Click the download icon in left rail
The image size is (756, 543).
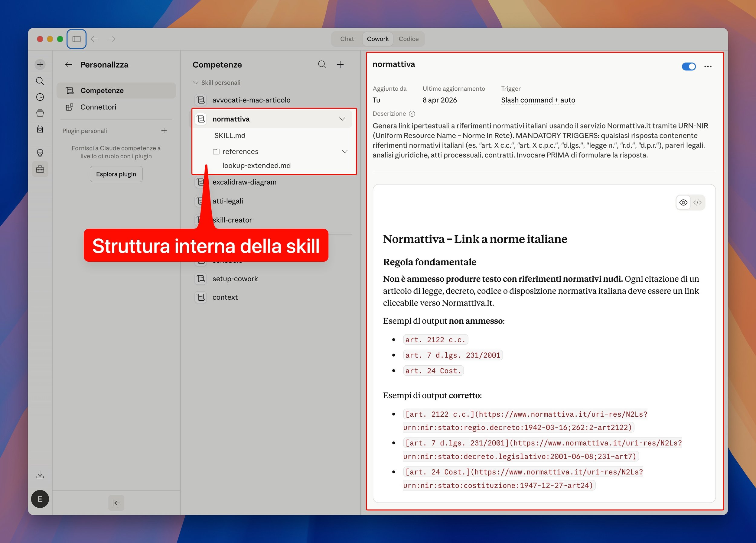pos(40,475)
